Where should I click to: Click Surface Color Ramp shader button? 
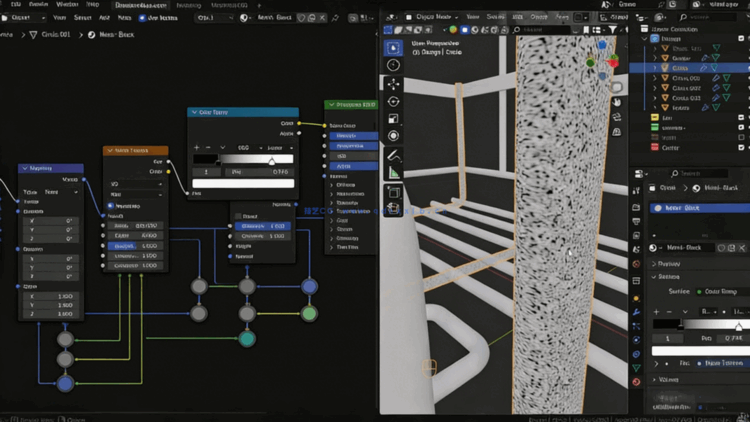pos(722,291)
